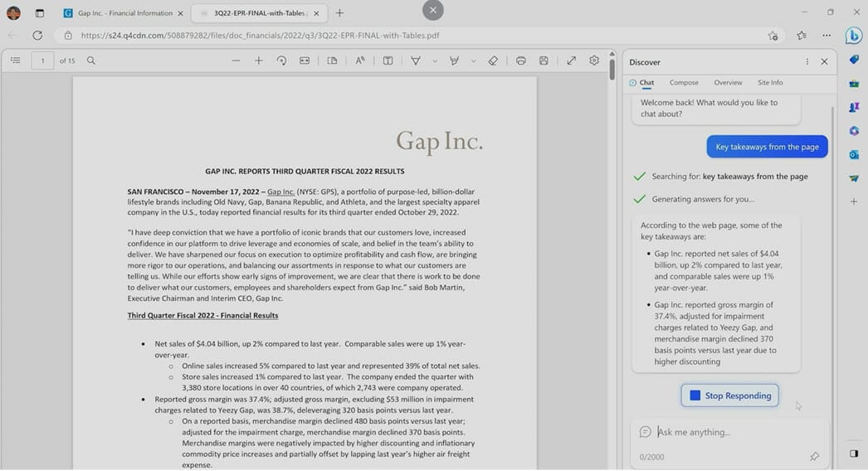Switch to Gap Inc. Financial Information tab

click(x=124, y=13)
